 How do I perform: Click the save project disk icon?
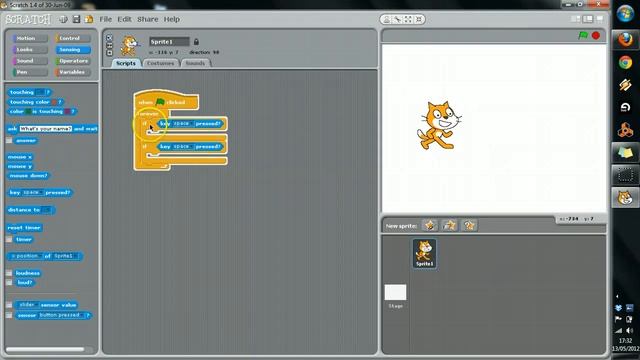(76, 19)
